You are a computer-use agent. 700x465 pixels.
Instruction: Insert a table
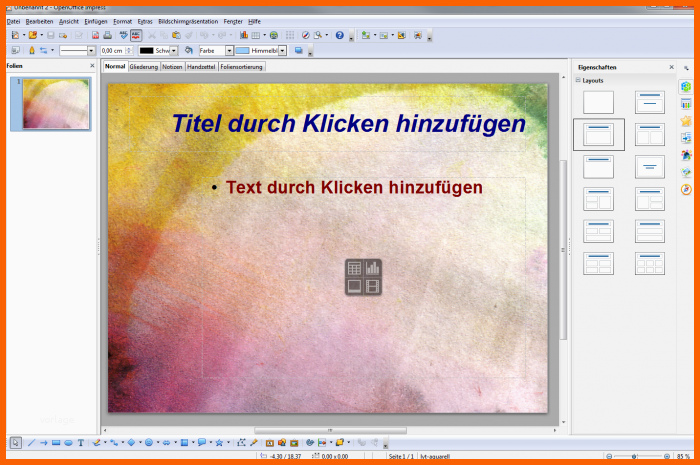(256, 35)
